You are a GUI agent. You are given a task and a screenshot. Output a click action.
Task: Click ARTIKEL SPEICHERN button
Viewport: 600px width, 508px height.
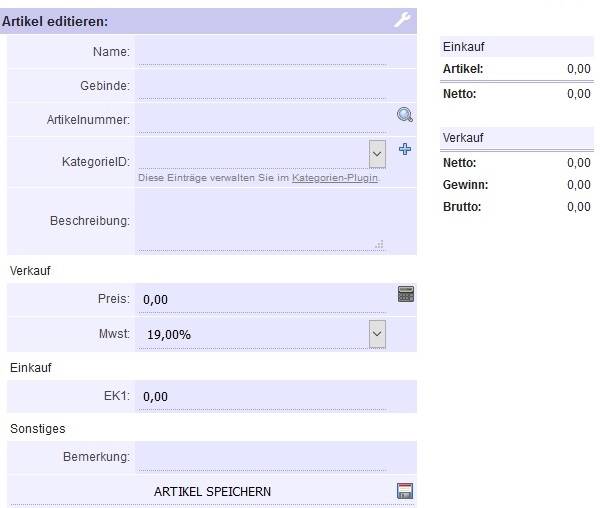coord(212,492)
